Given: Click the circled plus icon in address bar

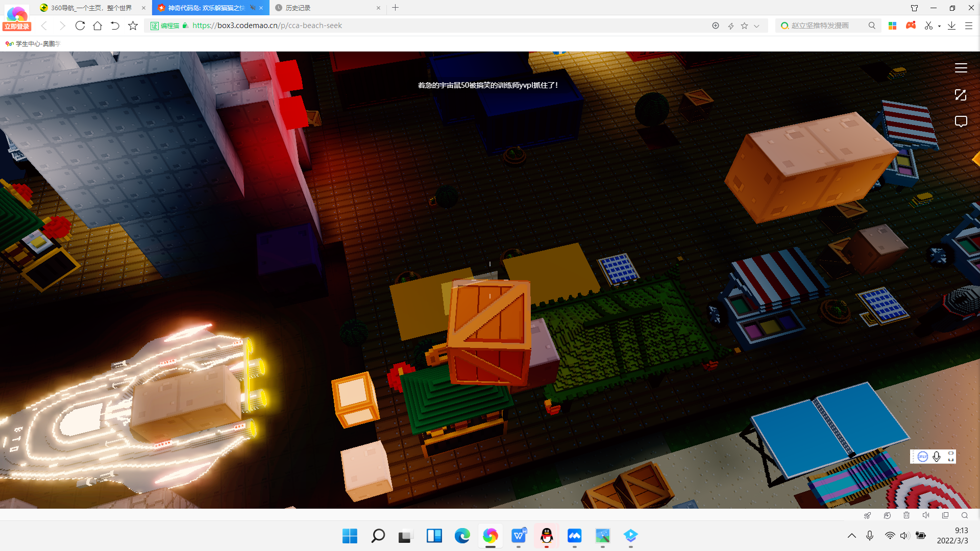Looking at the screenshot, I should 716,26.
